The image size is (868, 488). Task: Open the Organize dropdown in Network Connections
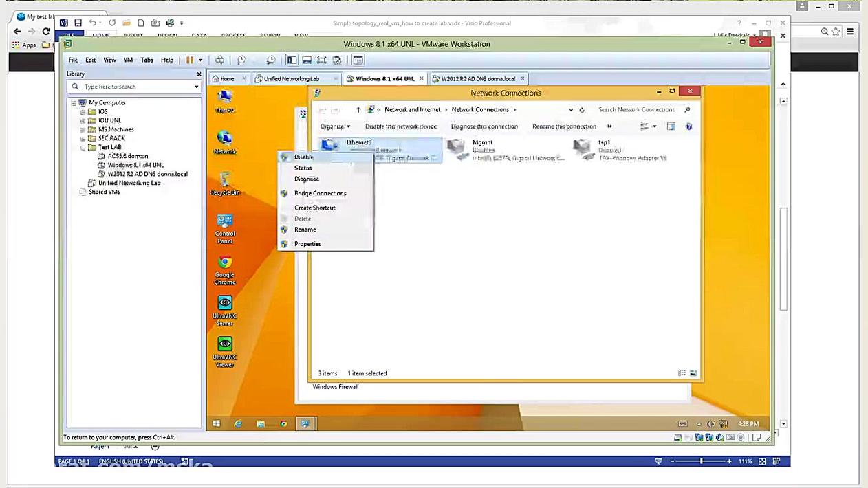click(335, 126)
